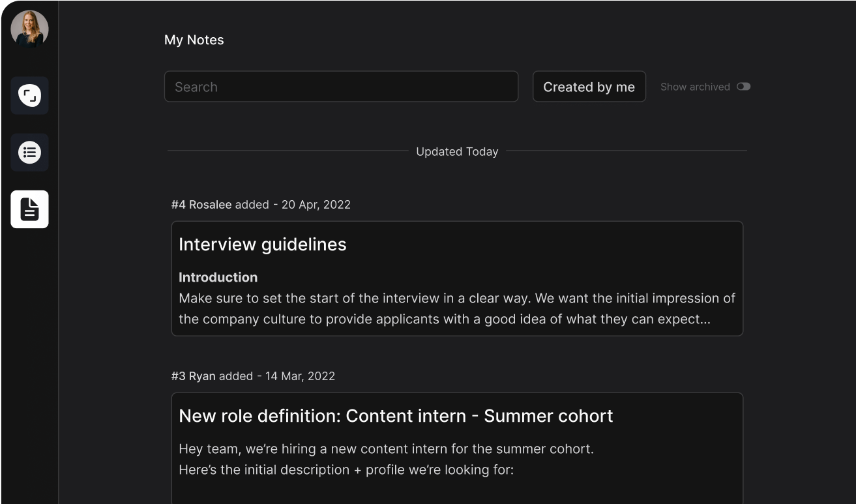The height and width of the screenshot is (504, 856).
Task: Click the Introduction heading in the note
Action: tap(218, 277)
